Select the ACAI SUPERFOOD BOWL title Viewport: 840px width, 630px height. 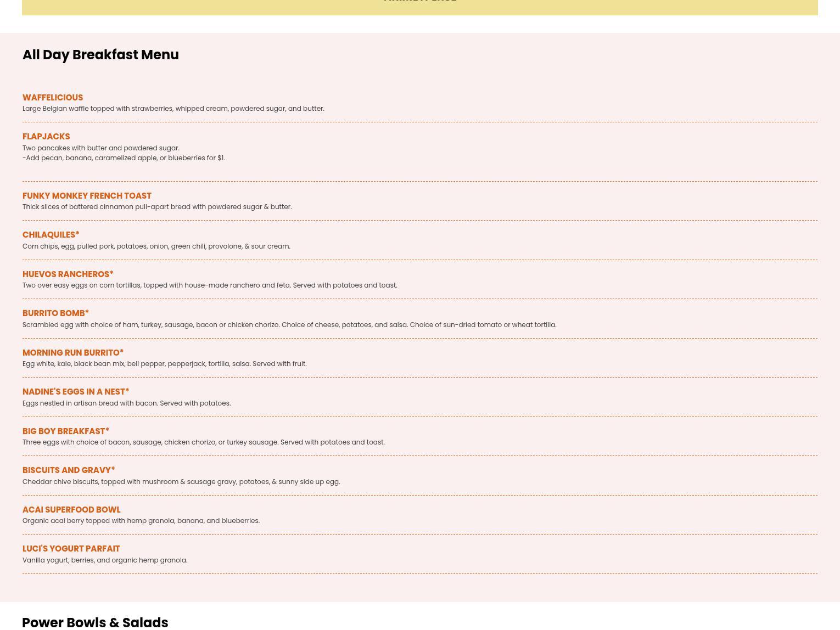71,510
